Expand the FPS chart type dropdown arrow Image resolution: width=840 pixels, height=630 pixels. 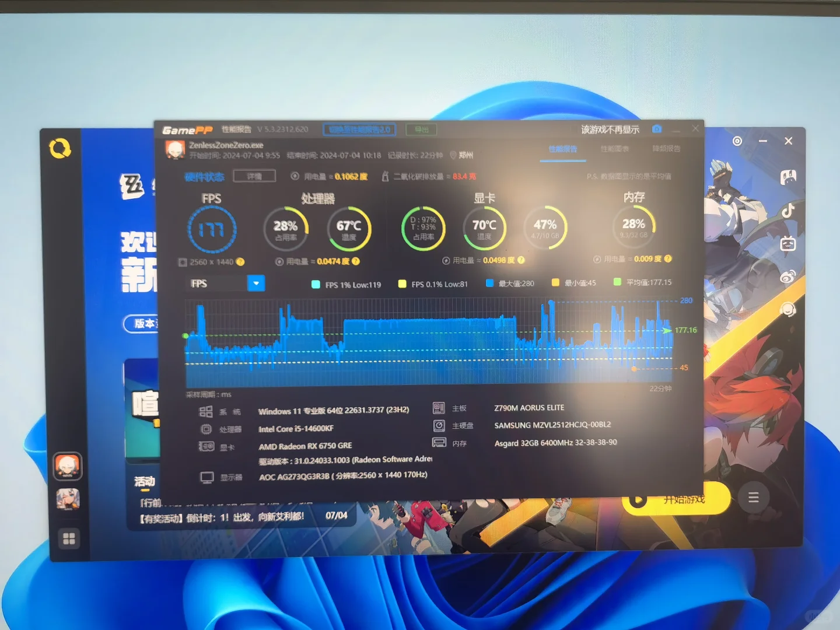pyautogui.click(x=256, y=283)
